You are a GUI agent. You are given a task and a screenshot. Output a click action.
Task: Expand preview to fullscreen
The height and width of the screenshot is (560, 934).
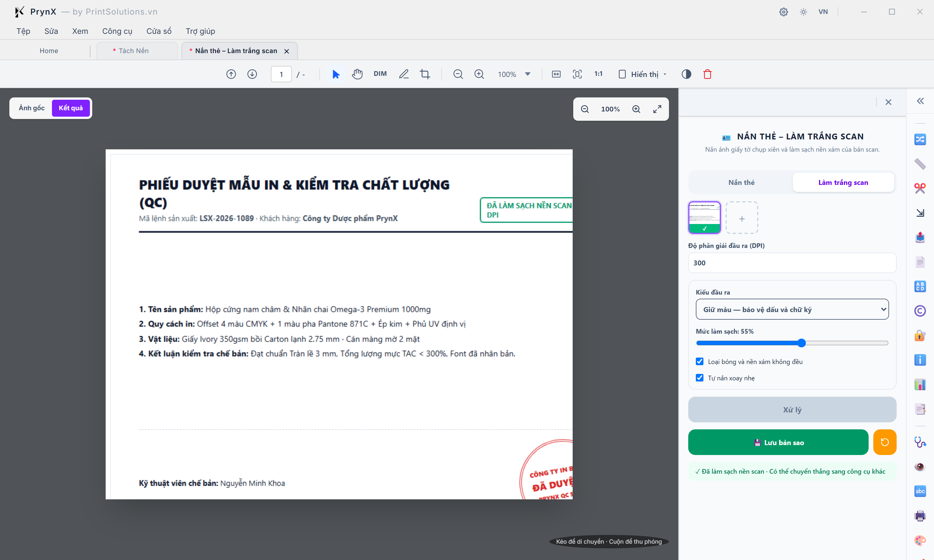tap(657, 109)
